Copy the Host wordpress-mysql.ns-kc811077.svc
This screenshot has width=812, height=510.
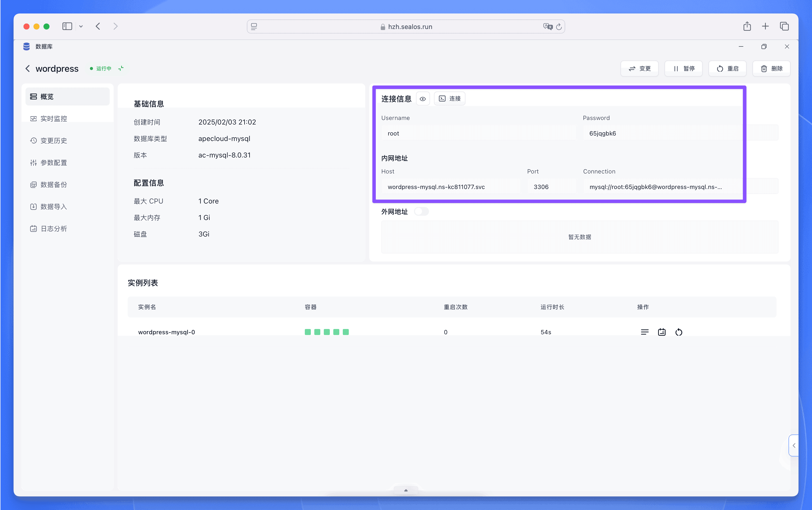point(451,187)
